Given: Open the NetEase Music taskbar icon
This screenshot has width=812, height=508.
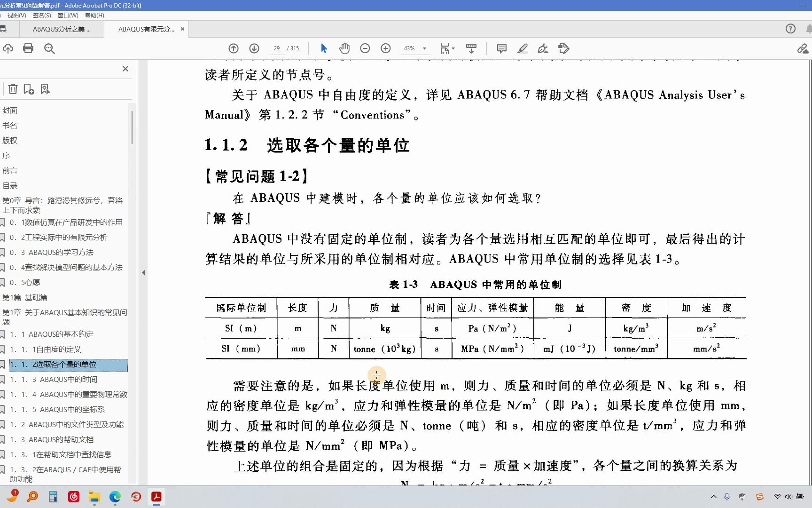Looking at the screenshot, I should 74,497.
